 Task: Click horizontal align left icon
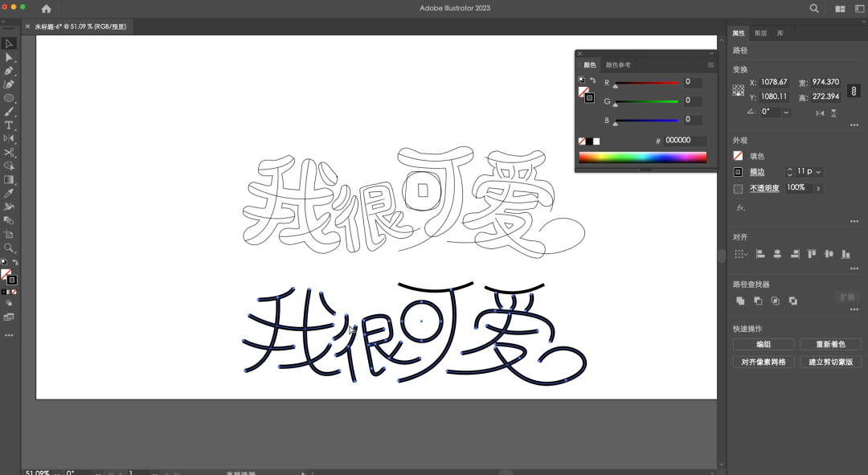[760, 254]
